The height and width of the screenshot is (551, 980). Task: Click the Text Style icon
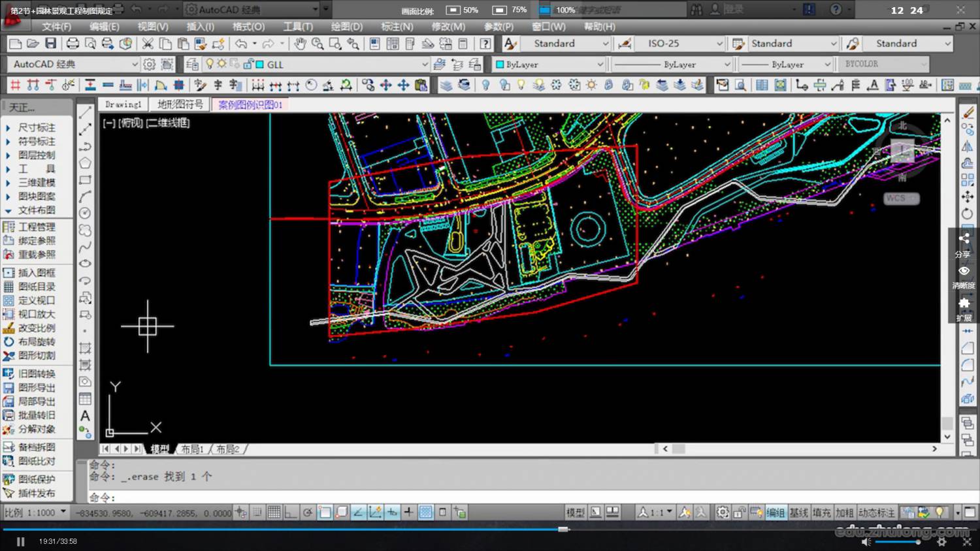coord(510,44)
